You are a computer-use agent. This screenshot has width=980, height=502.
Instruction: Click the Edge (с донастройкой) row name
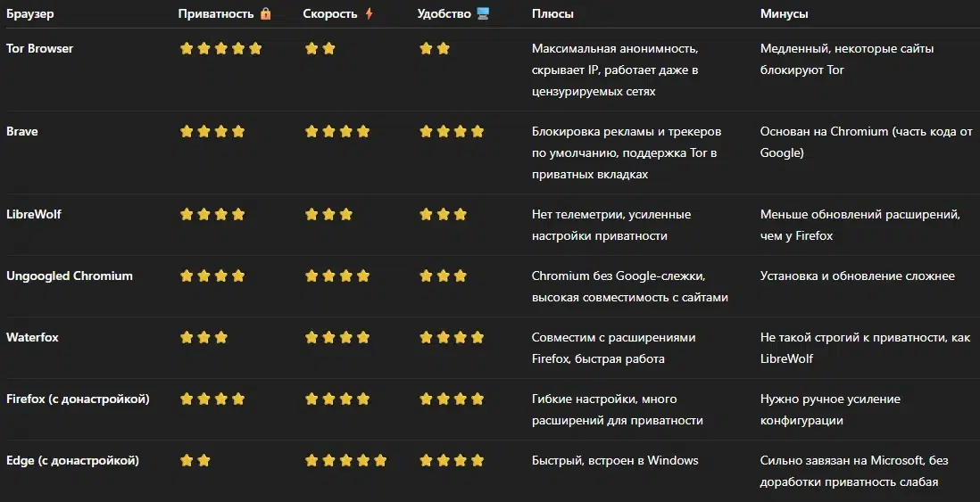pos(72,461)
